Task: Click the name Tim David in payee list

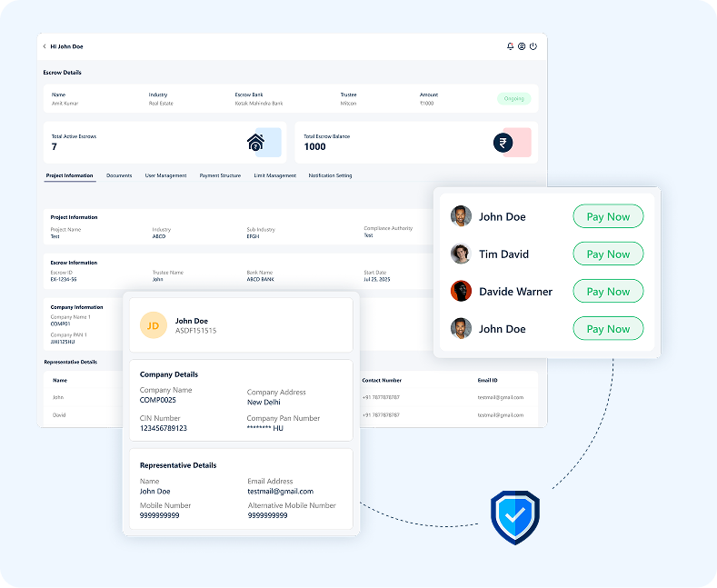Action: point(504,254)
